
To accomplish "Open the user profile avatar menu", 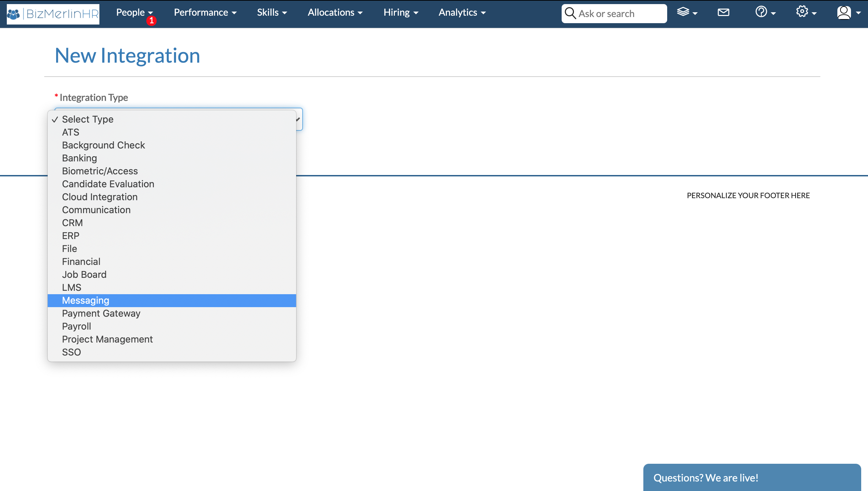I will coord(849,13).
